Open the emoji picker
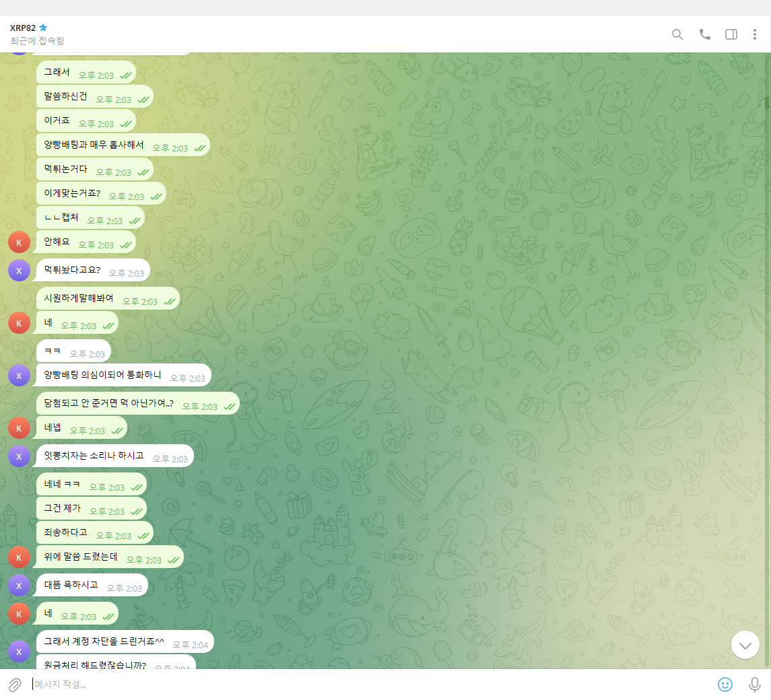Image resolution: width=771 pixels, height=700 pixels. [x=725, y=685]
